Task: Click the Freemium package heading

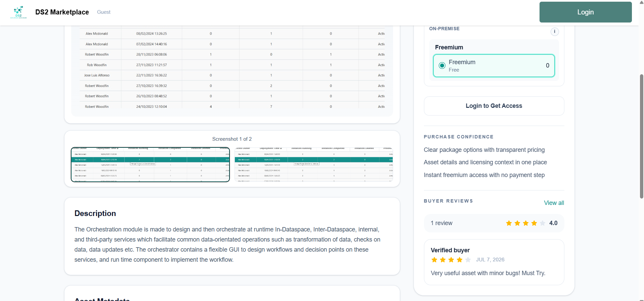Action: tap(449, 47)
